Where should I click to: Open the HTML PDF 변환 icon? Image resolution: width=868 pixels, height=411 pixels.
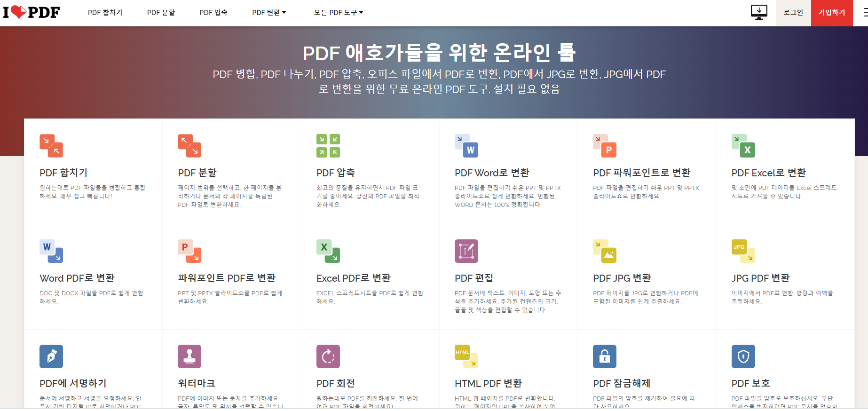pyautogui.click(x=466, y=356)
